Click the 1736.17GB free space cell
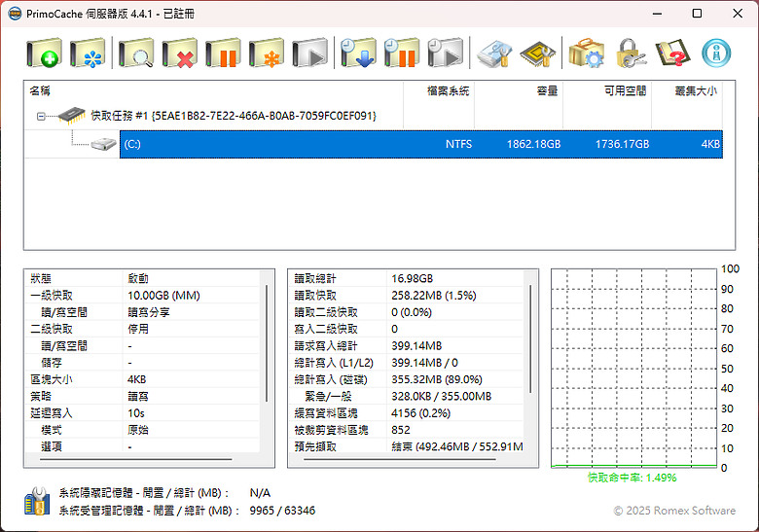The height and width of the screenshot is (532, 759). [x=622, y=144]
